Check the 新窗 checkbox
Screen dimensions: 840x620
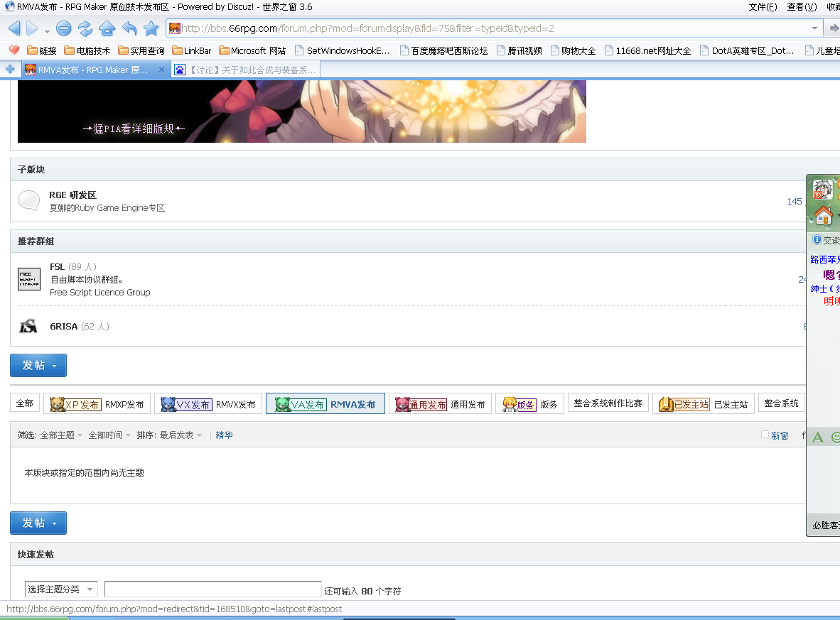tap(765, 435)
